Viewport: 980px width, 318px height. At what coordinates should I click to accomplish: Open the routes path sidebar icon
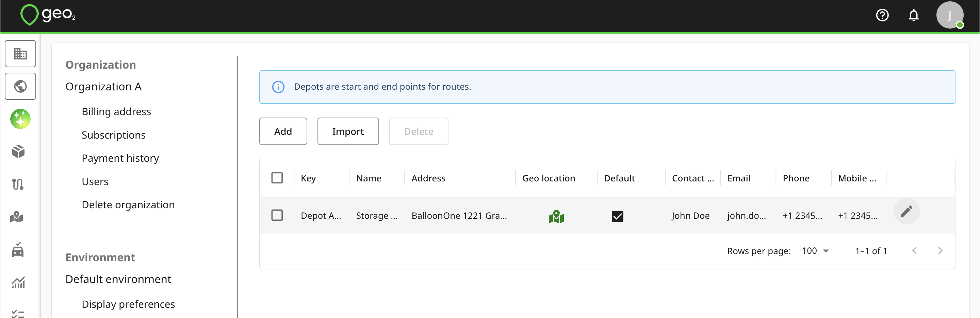18,184
